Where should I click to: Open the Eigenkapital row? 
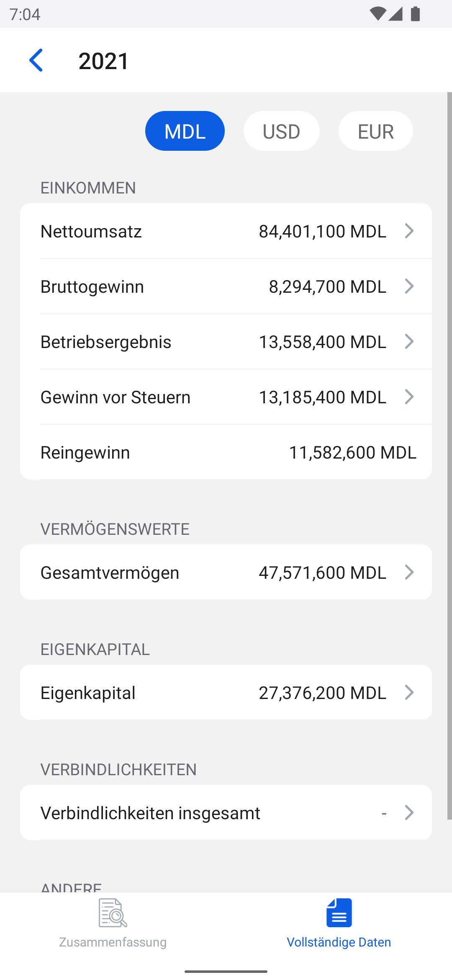[226, 692]
